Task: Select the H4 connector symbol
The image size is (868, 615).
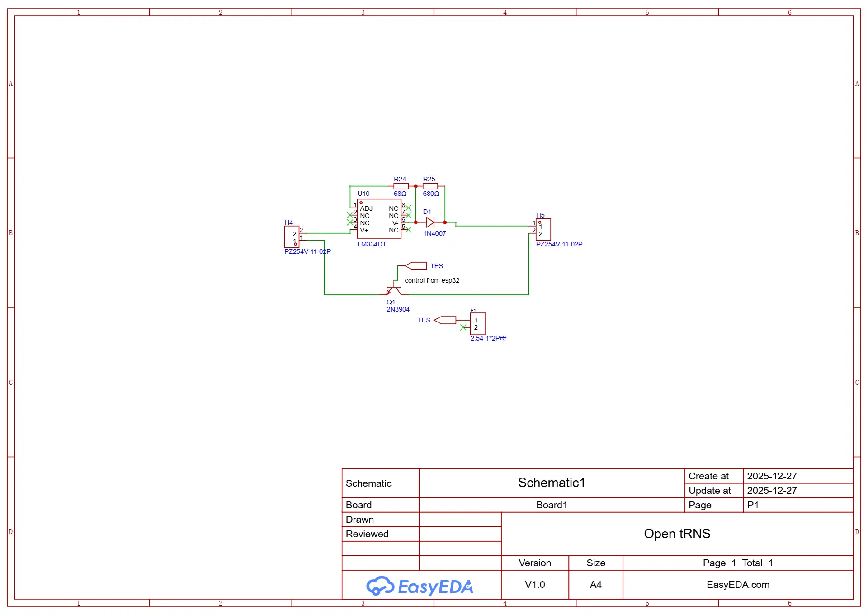Action: pyautogui.click(x=292, y=237)
